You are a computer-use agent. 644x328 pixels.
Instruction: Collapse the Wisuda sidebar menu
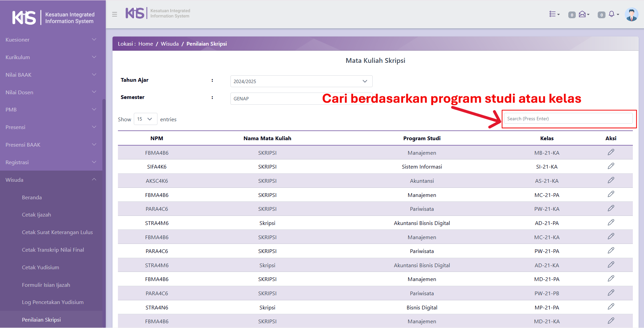[x=51, y=180]
